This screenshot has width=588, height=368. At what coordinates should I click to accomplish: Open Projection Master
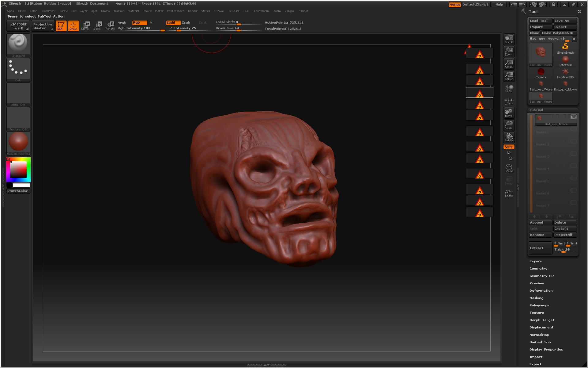[43, 26]
